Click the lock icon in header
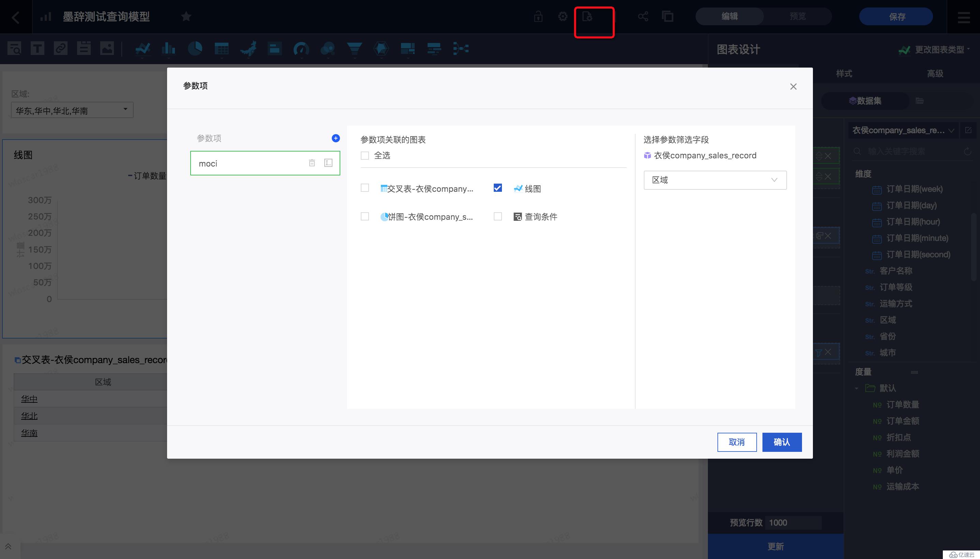This screenshot has width=980, height=559. click(538, 16)
